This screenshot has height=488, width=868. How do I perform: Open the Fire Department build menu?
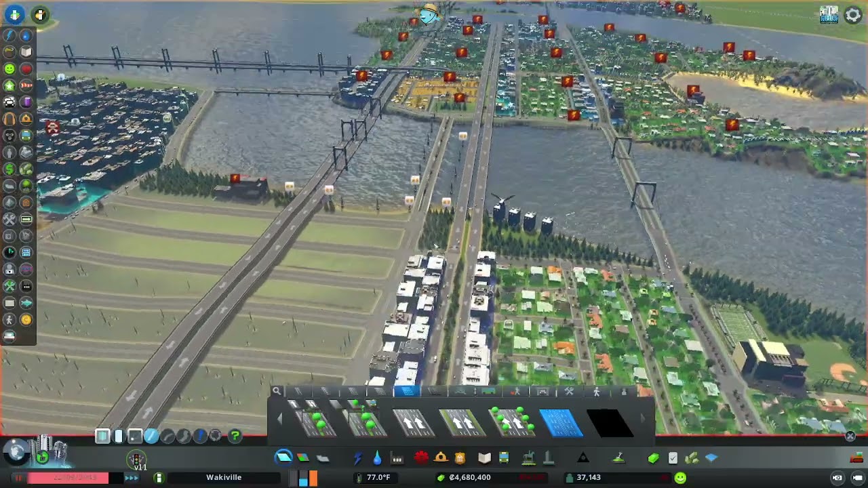coord(441,457)
